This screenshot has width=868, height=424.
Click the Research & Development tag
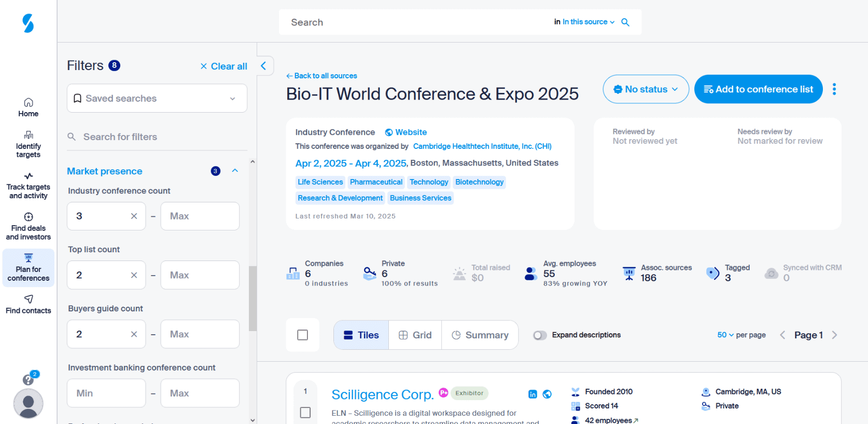(340, 198)
